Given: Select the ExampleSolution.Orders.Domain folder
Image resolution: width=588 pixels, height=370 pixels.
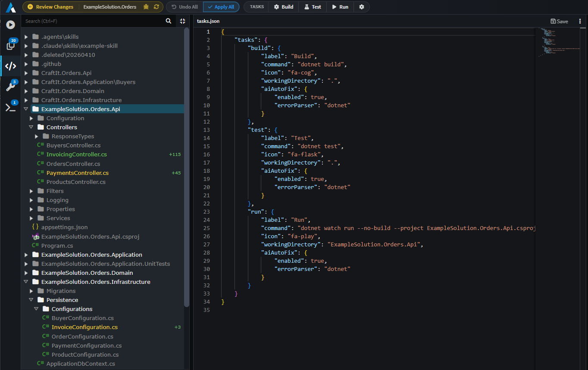Looking at the screenshot, I should [x=87, y=273].
